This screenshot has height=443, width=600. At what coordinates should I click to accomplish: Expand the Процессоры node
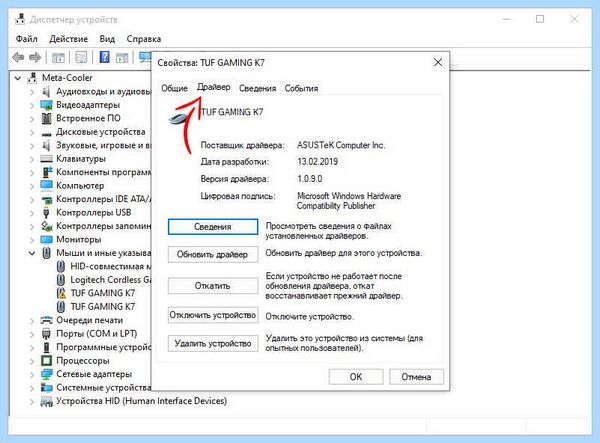tap(32, 361)
